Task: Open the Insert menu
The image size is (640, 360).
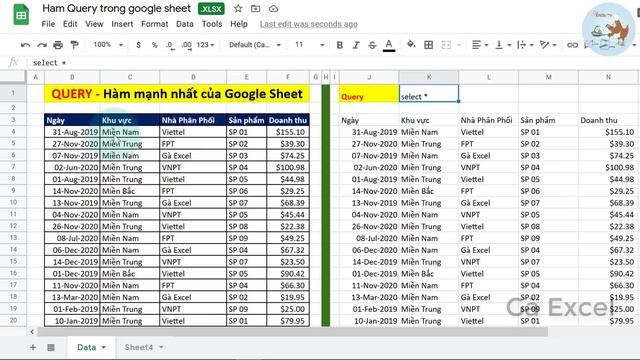Action: [122, 24]
